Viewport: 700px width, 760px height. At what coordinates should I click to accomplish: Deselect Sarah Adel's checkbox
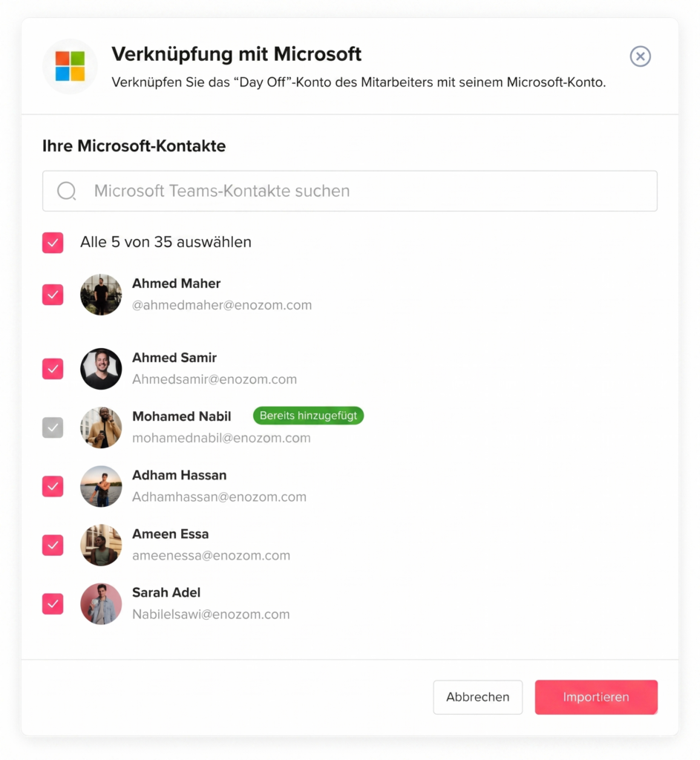click(x=53, y=603)
